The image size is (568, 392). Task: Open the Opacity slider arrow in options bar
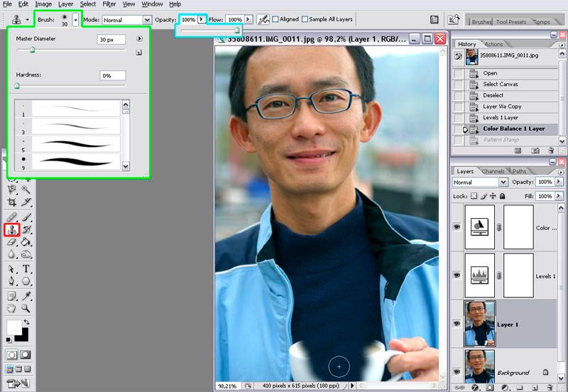(x=202, y=19)
